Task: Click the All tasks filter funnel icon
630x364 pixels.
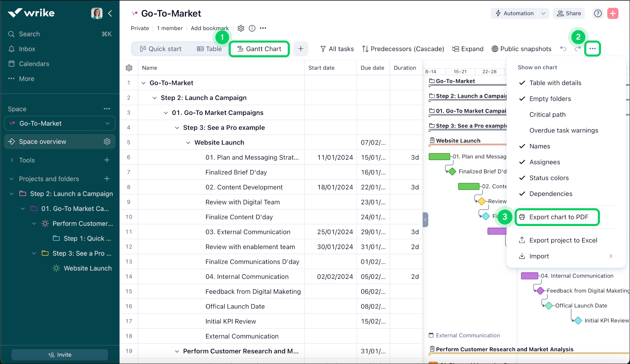Action: 323,49
